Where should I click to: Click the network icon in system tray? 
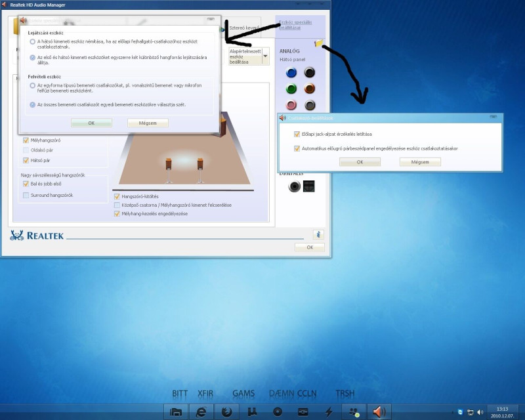471,412
